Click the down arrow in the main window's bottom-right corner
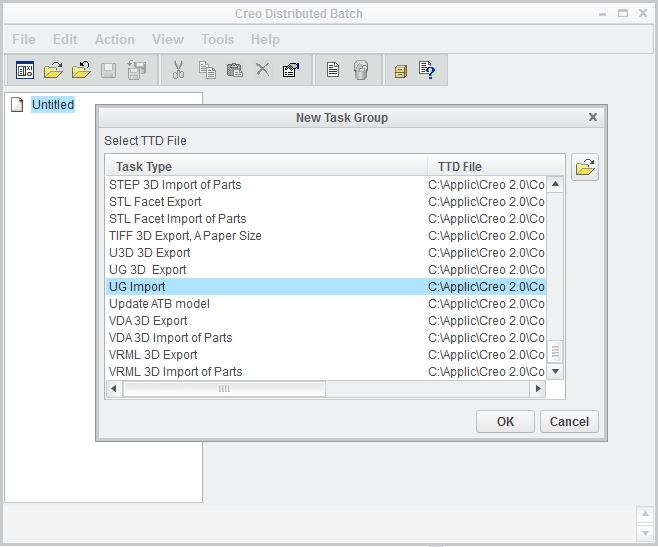658x547 pixels. click(x=645, y=533)
